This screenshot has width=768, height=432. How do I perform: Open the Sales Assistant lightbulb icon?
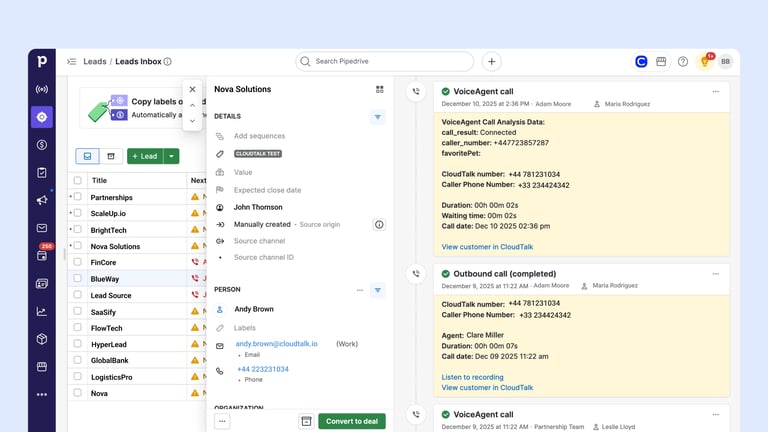[705, 61]
